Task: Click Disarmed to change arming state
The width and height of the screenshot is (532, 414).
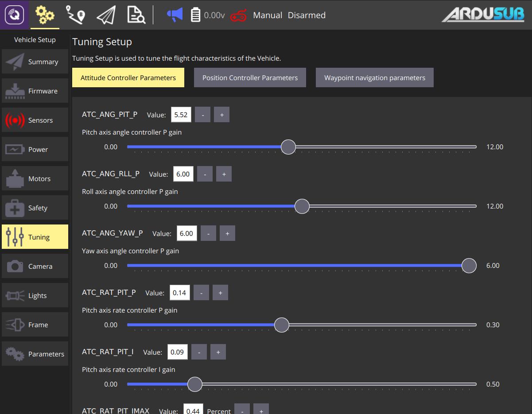Action: coord(307,15)
